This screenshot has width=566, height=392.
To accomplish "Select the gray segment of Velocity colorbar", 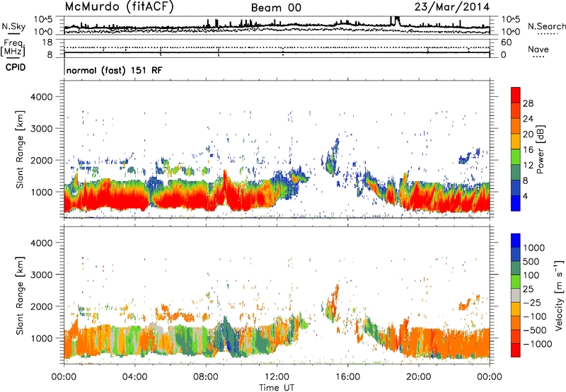I will point(516,295).
